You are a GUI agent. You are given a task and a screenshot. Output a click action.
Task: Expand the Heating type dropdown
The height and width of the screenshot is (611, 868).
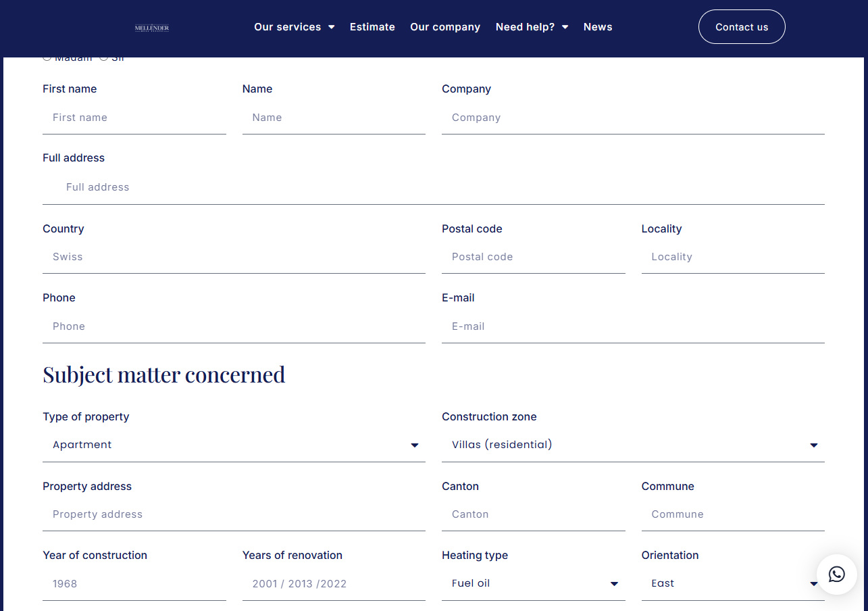(x=533, y=583)
